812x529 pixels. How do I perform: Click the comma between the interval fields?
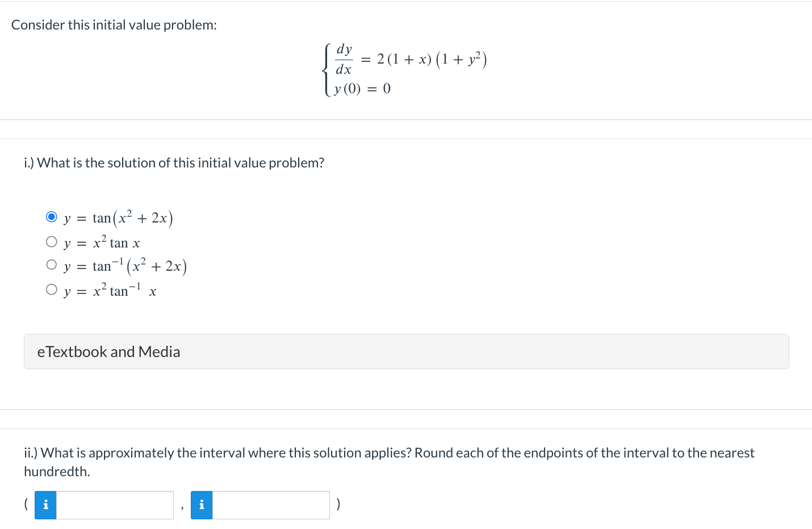coord(182,507)
